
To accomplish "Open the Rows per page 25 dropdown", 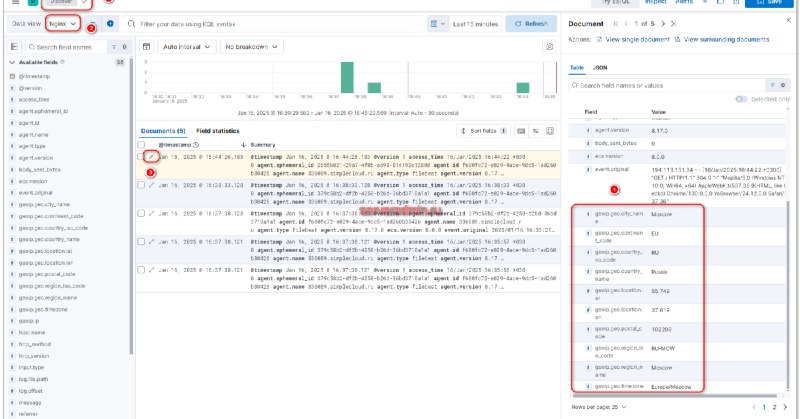I will click(599, 407).
